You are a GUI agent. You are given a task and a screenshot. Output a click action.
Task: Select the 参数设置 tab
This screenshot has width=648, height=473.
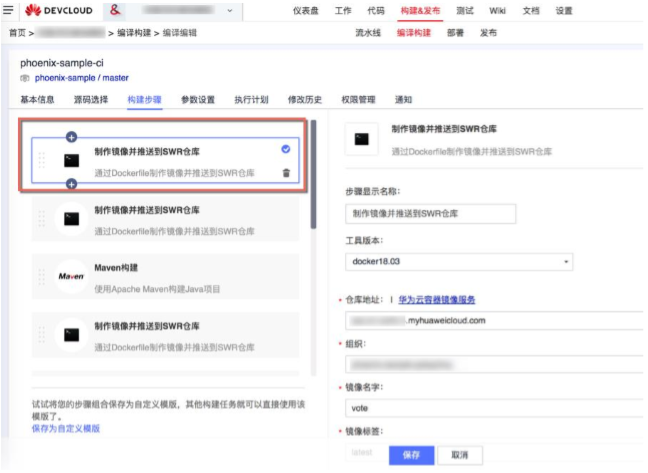[x=198, y=100]
